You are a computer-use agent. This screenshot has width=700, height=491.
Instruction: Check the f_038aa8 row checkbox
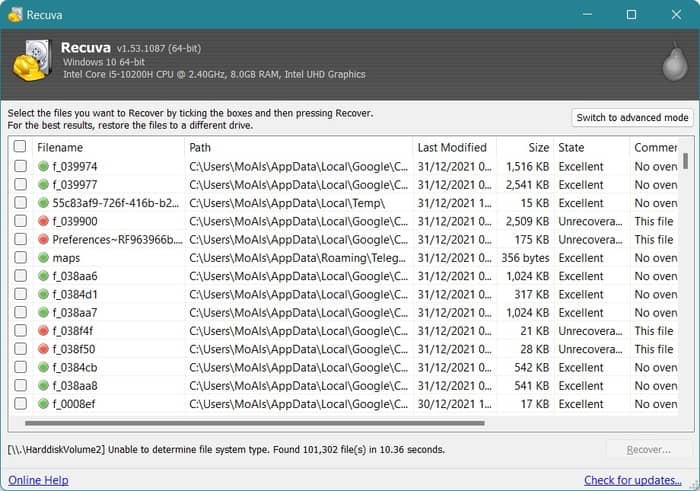[x=20, y=386]
